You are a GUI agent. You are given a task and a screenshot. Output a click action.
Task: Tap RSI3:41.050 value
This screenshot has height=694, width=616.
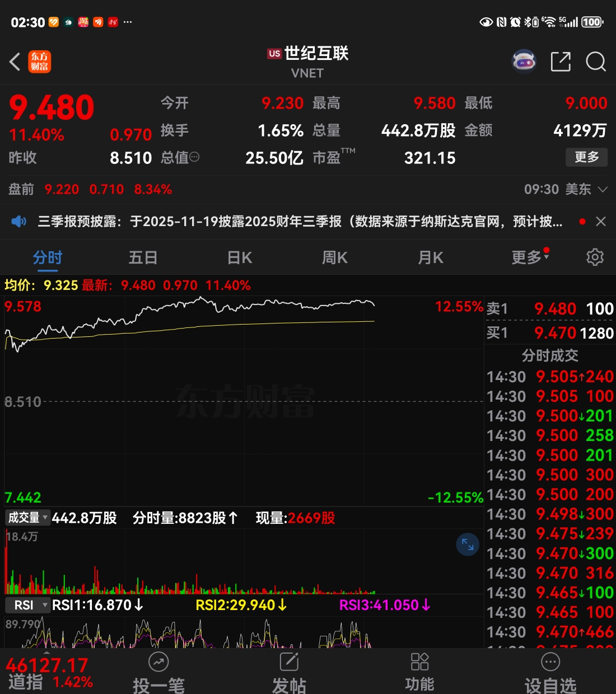[x=385, y=605]
